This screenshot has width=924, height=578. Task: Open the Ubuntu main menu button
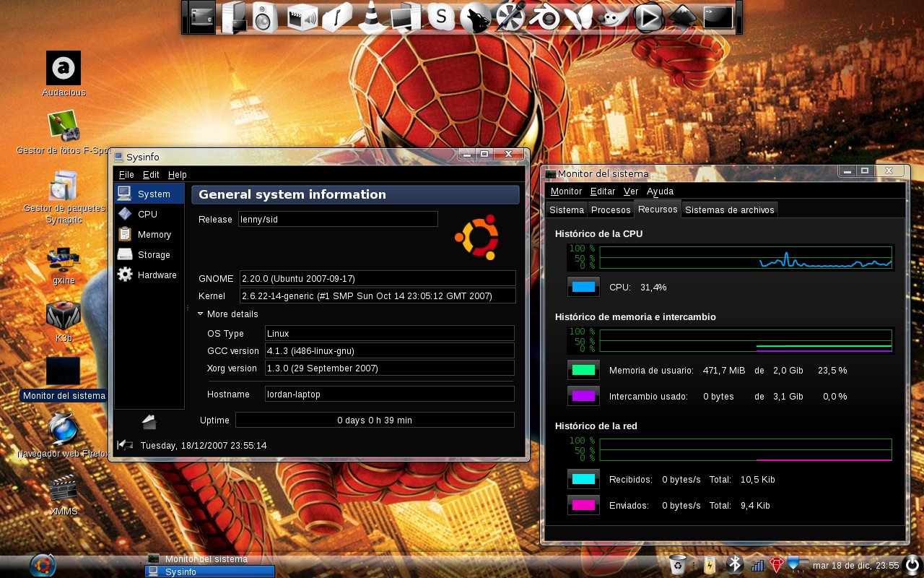43,565
